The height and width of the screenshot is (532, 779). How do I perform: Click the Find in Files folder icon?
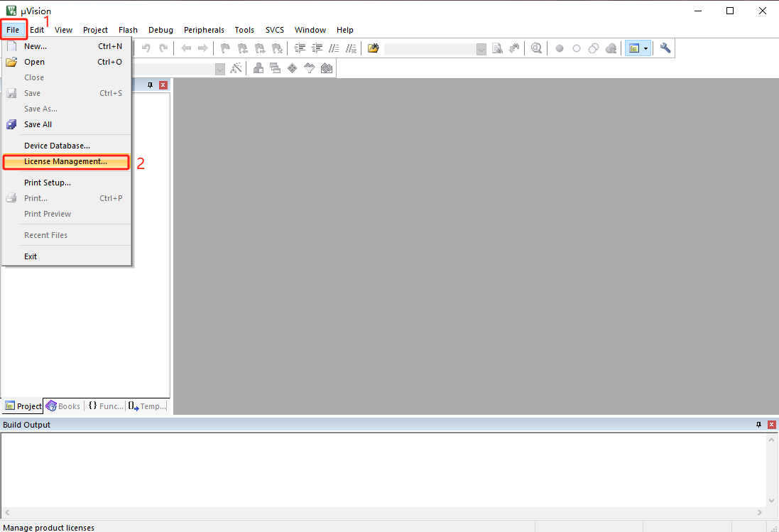pyautogui.click(x=373, y=48)
